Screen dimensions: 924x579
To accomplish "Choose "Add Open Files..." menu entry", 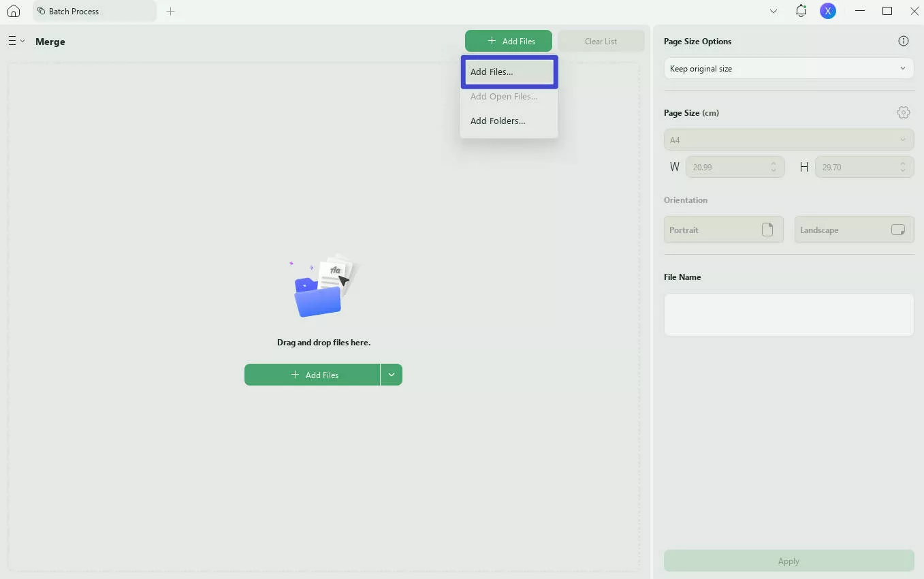I will (509, 96).
